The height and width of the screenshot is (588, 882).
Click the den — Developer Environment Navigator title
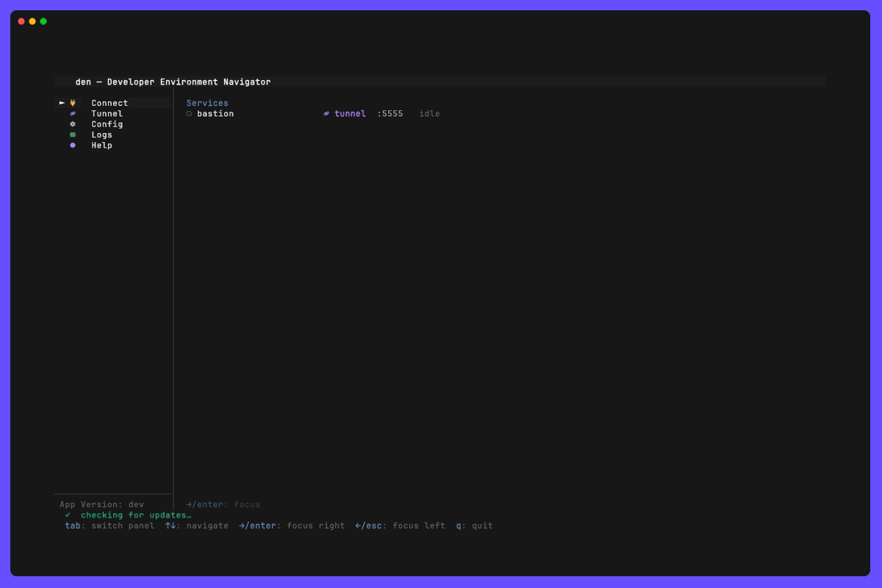[x=173, y=82]
